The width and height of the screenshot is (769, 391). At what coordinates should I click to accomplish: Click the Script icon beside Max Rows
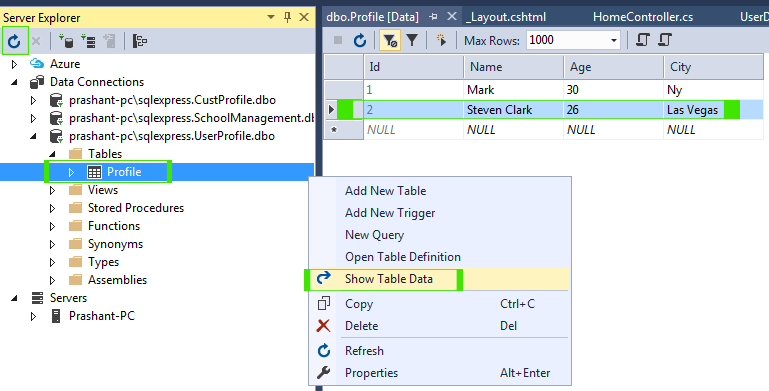click(642, 40)
